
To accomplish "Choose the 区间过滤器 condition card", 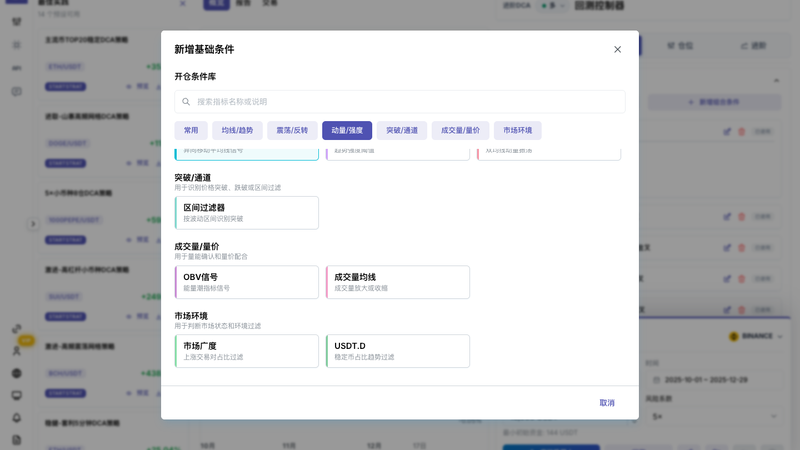I will (x=246, y=213).
